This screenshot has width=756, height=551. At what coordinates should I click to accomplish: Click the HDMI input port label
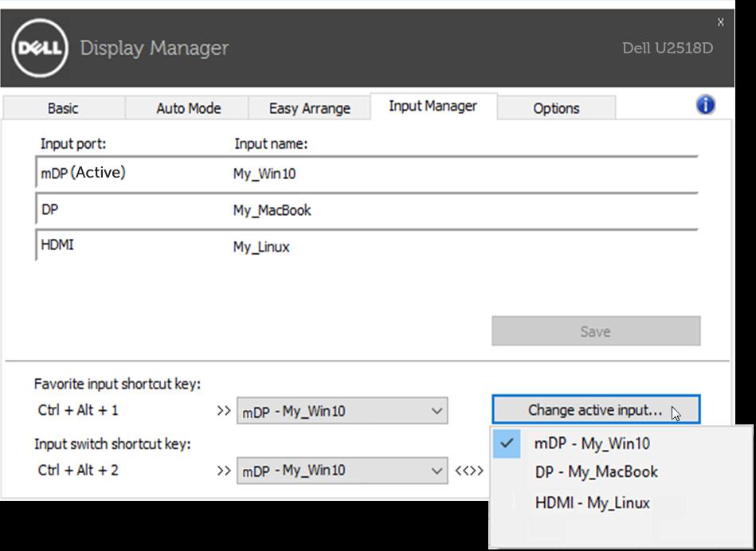(x=57, y=245)
